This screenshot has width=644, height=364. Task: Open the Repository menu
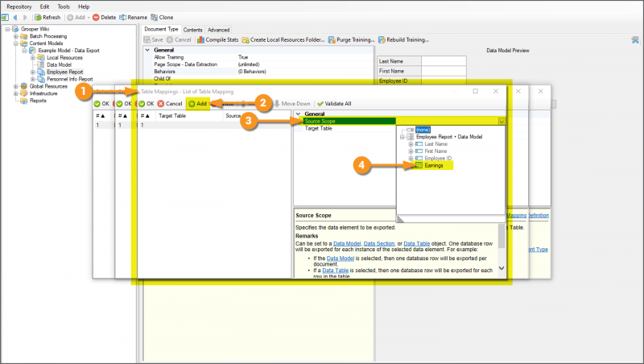pos(19,6)
